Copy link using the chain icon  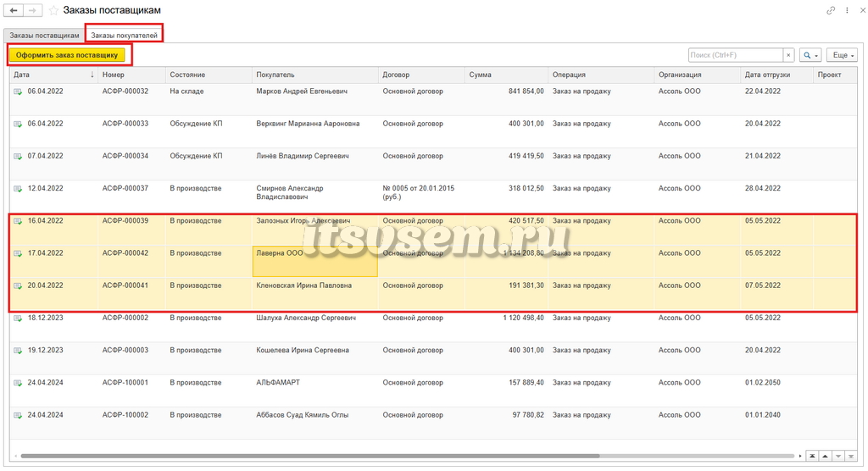coord(831,10)
